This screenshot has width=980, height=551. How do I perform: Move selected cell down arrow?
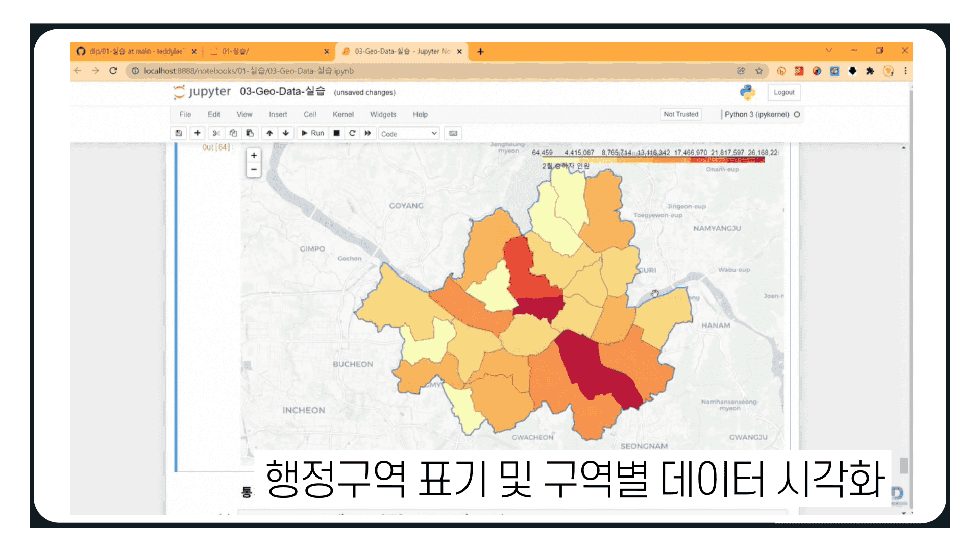click(x=286, y=133)
